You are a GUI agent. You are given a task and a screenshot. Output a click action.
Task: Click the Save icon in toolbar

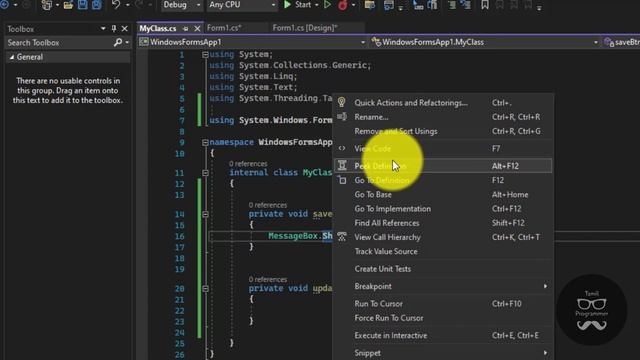(x=82, y=5)
